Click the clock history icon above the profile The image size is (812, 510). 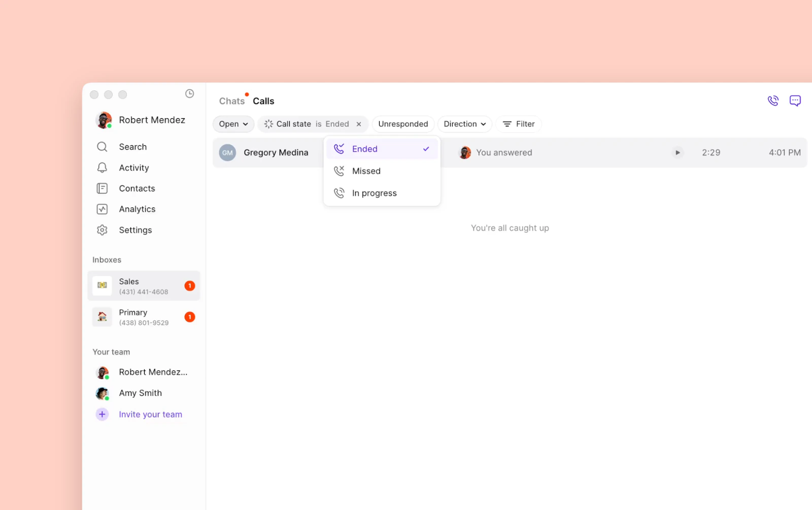point(189,93)
